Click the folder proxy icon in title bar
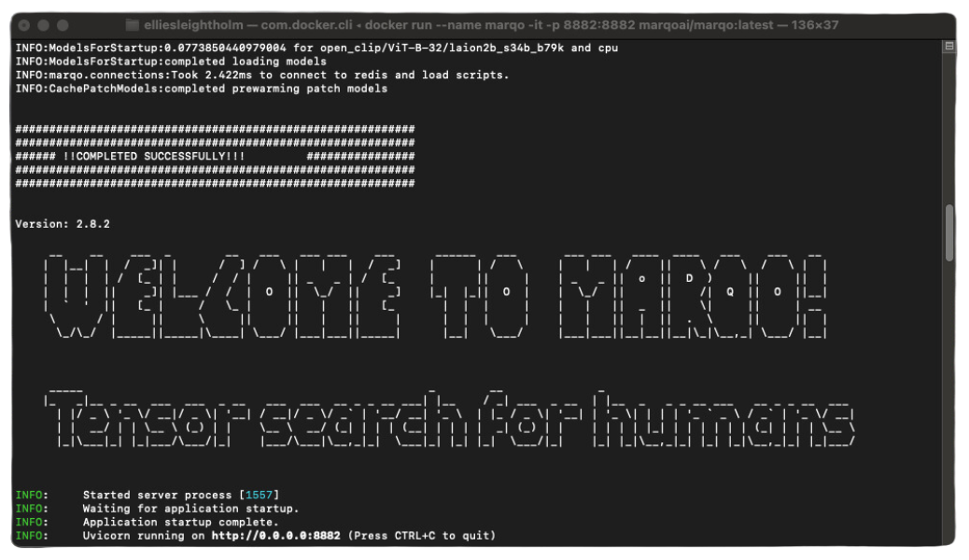This screenshot has width=969, height=560. (x=132, y=25)
